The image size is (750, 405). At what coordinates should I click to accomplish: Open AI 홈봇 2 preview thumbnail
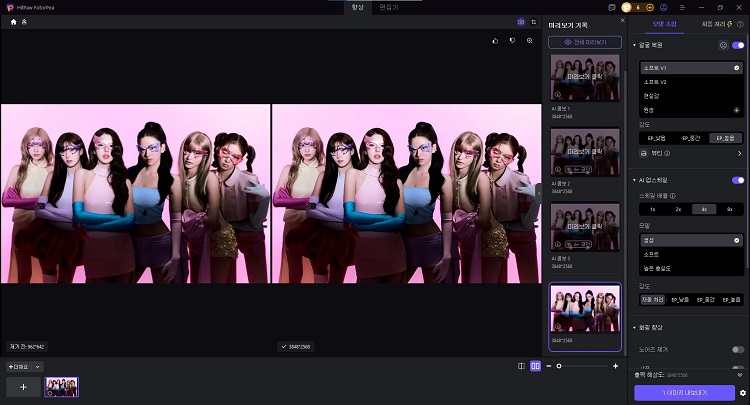(x=585, y=152)
